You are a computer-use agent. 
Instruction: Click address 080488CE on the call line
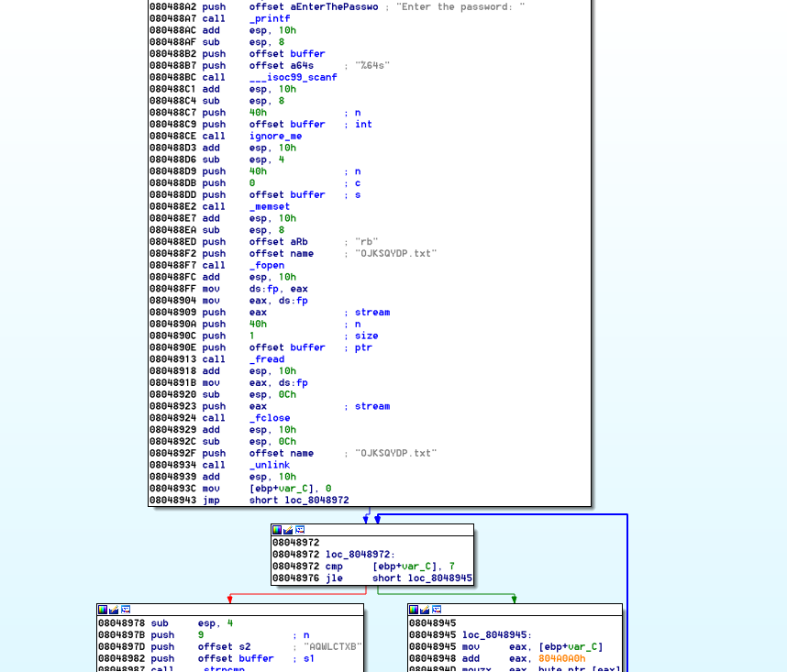tap(172, 136)
